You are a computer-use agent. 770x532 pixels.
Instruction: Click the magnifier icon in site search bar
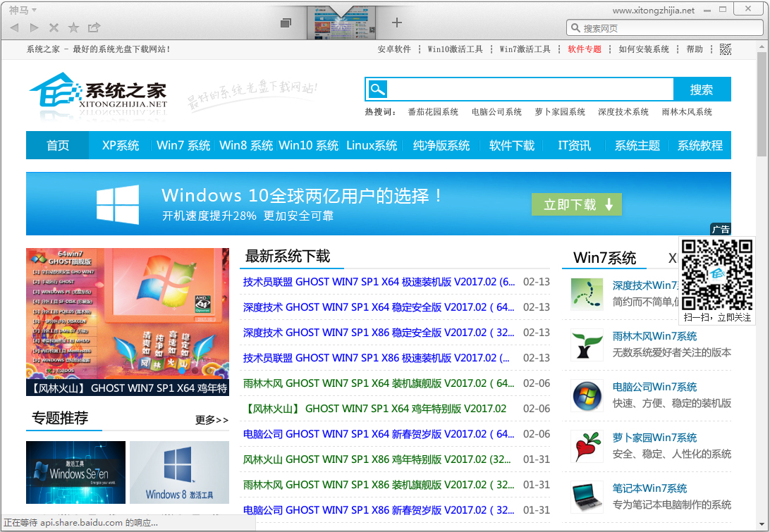tap(377, 89)
